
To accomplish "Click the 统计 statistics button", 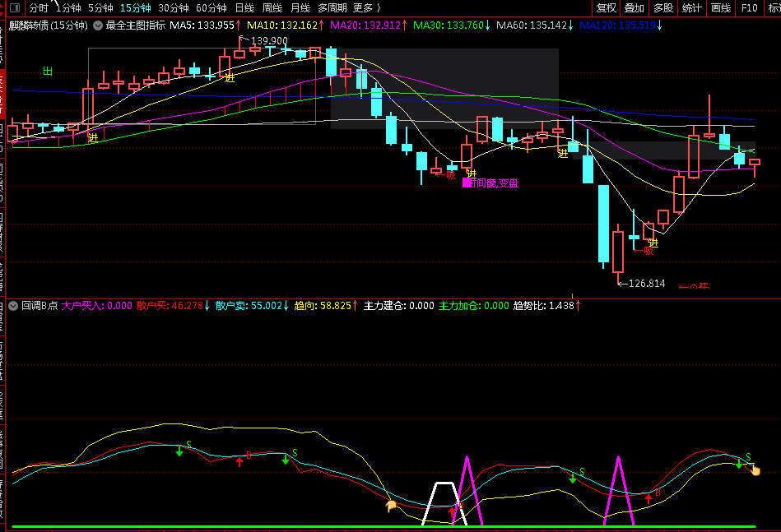I will pyautogui.click(x=692, y=8).
